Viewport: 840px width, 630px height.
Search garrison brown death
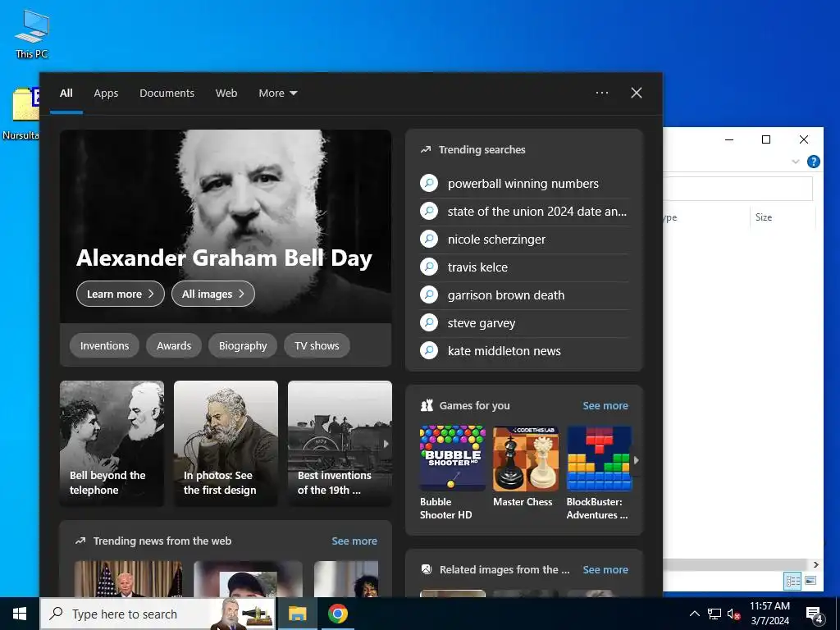coord(523,295)
